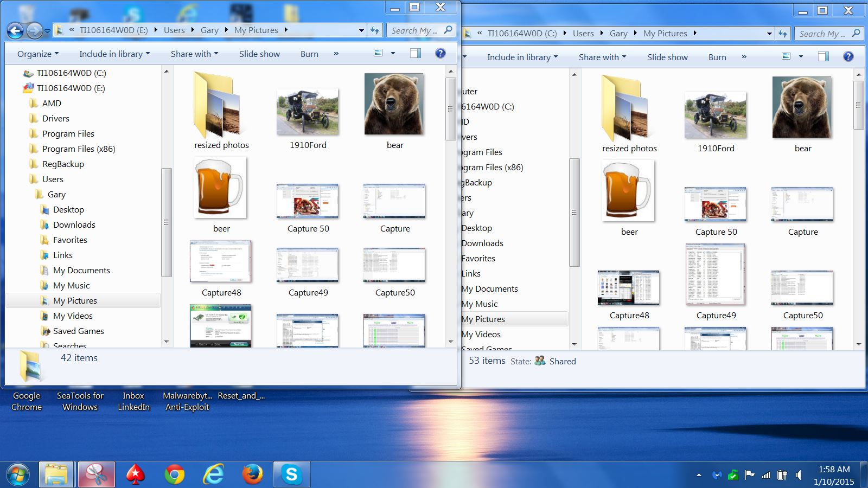Viewport: 868px width, 488px height.
Task: Toggle preview pane in left Explorer window
Action: [416, 53]
